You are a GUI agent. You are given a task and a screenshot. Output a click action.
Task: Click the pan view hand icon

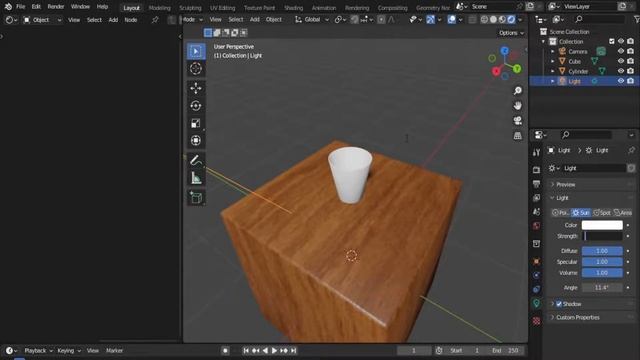point(518,106)
